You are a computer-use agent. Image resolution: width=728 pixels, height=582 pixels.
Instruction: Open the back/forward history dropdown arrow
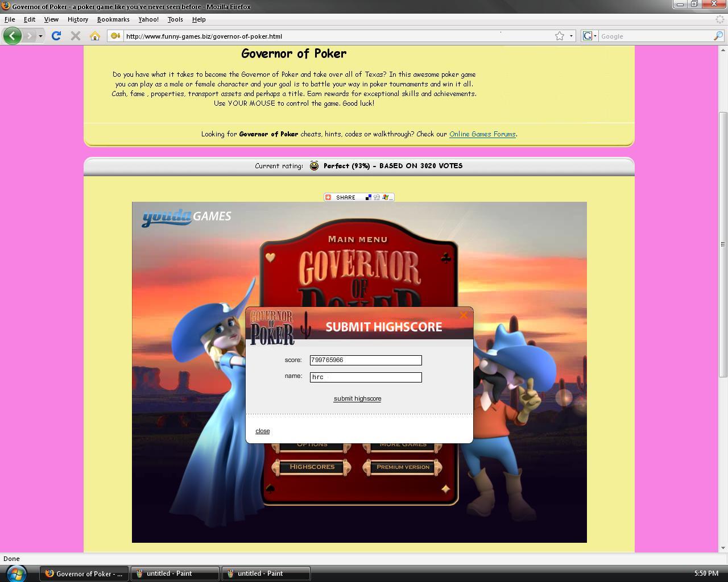tap(40, 36)
